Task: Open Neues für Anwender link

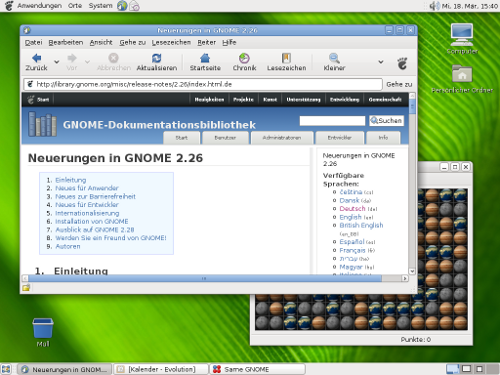Action: pos(87,188)
